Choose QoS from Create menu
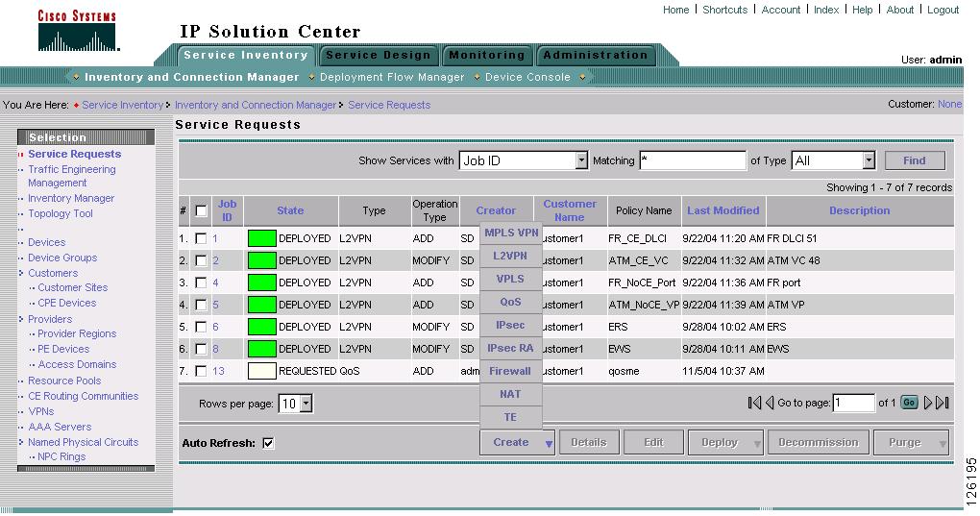Screen dimensions: 980x516 coord(510,302)
